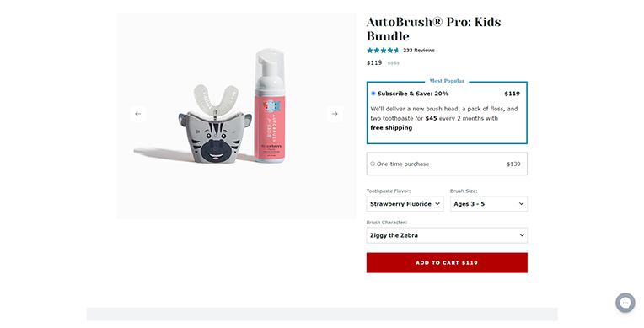Click the crossed-out original price
Screen dimensions: 644x328
[x=394, y=63]
